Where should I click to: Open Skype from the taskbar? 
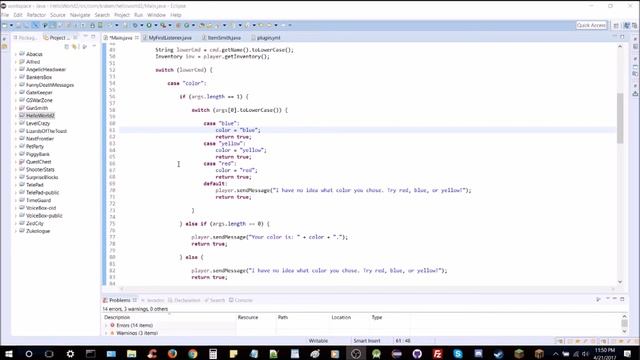tap(458, 353)
